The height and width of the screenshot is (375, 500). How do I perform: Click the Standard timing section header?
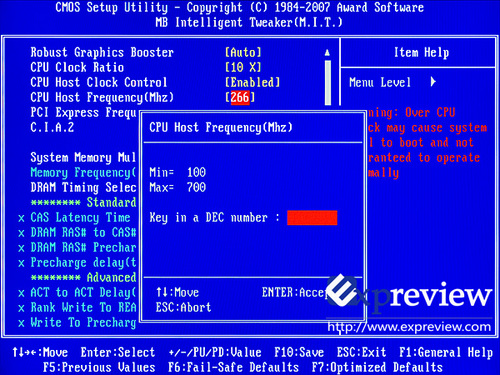click(83, 203)
